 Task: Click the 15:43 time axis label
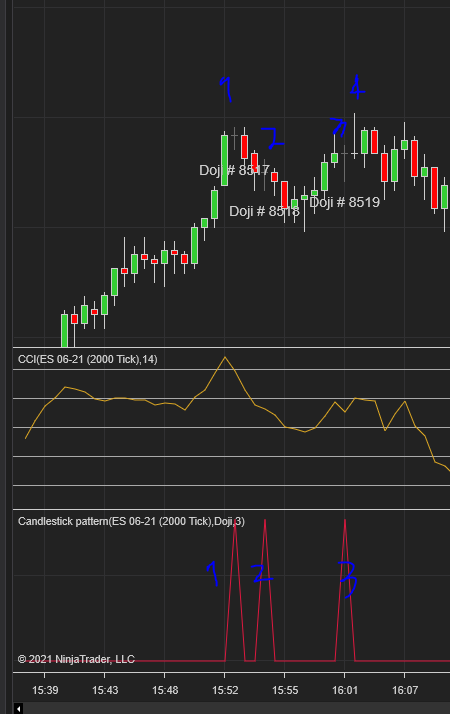[105, 690]
